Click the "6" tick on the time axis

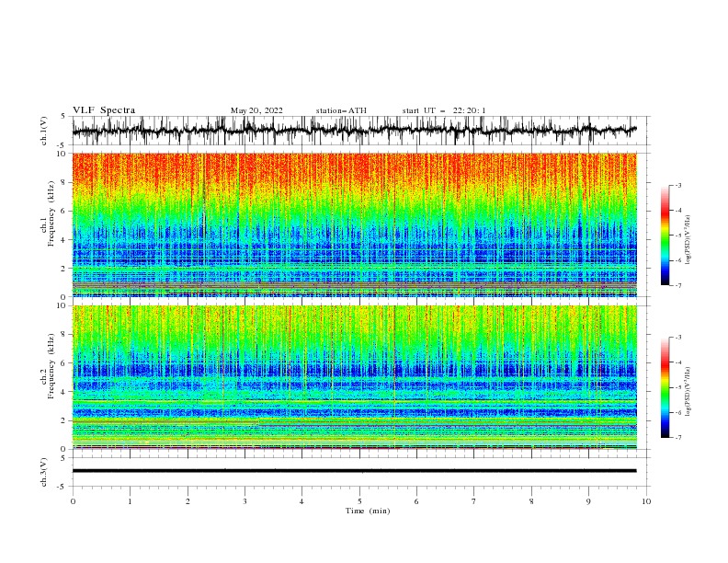tap(416, 501)
